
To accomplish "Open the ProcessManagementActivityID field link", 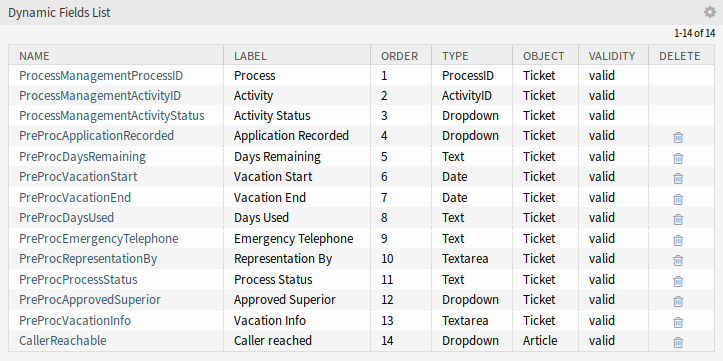I will coord(100,95).
